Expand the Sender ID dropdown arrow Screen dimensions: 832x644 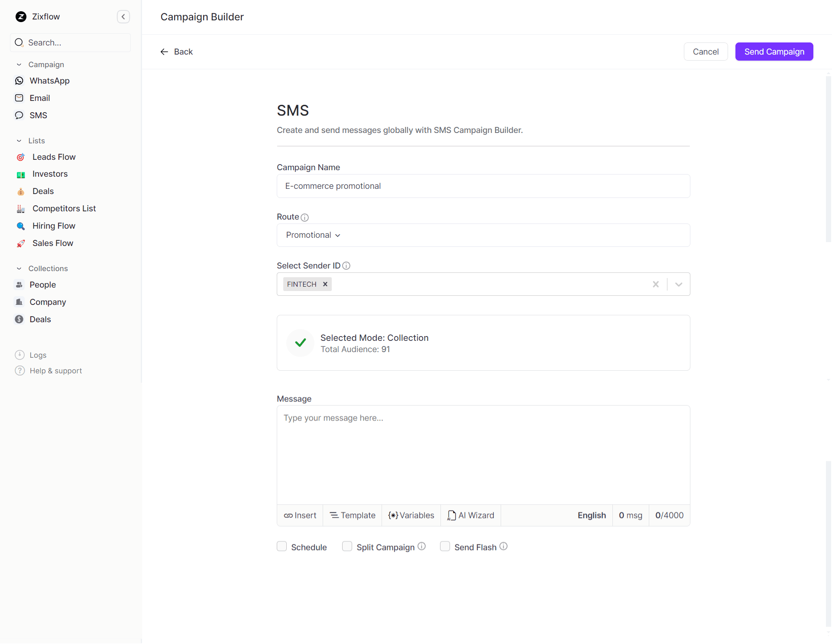679,284
